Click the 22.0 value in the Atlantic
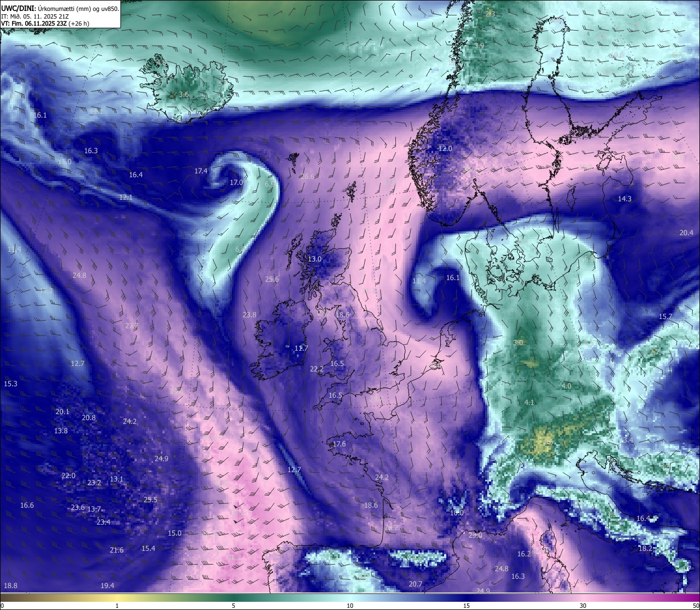Image resolution: width=700 pixels, height=610 pixels. [68, 476]
